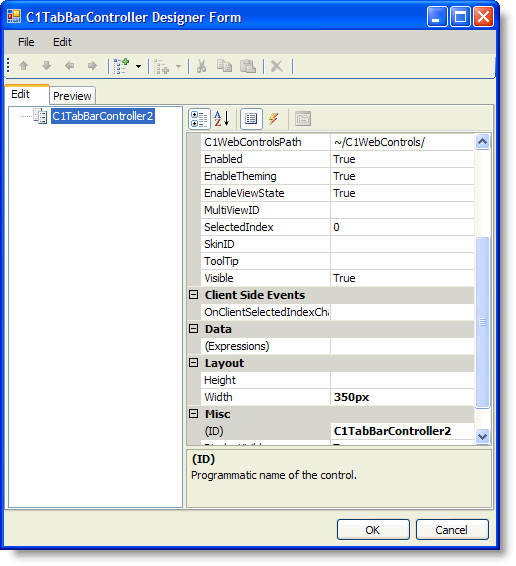516x566 pixels.
Task: Click the Copy icon in toolbar
Action: click(224, 66)
